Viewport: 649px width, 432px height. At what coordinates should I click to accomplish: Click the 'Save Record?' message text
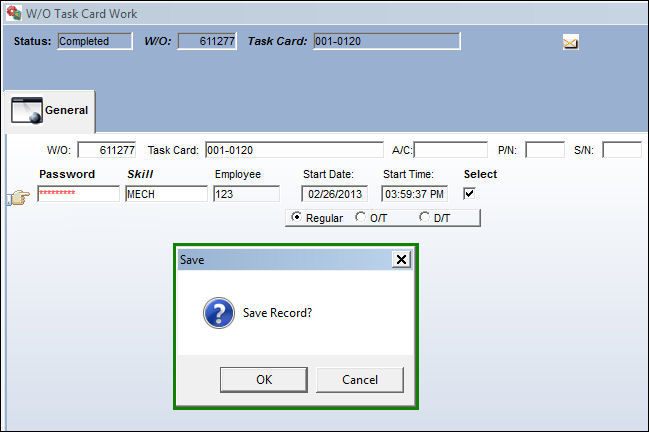tap(277, 313)
